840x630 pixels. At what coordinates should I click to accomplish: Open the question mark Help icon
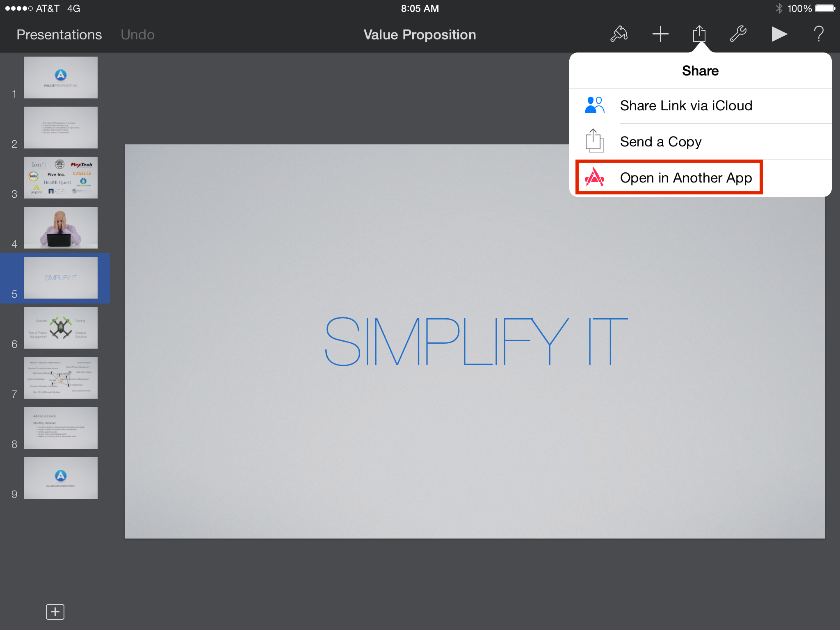point(819,34)
